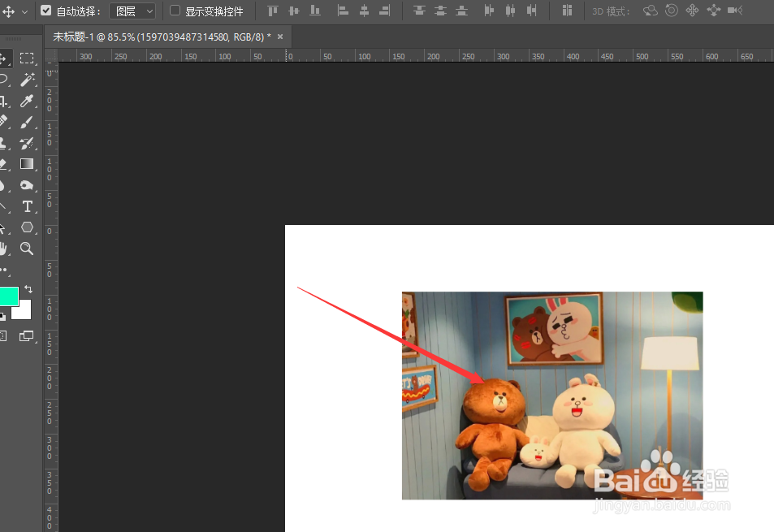Reset default foreground and background colors
The width and height of the screenshot is (774, 532).
pos(3,316)
